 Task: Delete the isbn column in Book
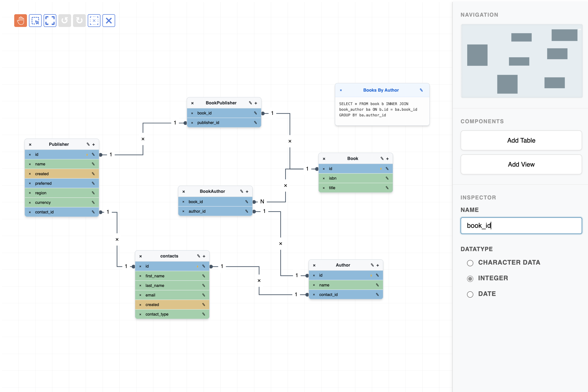[x=324, y=178]
